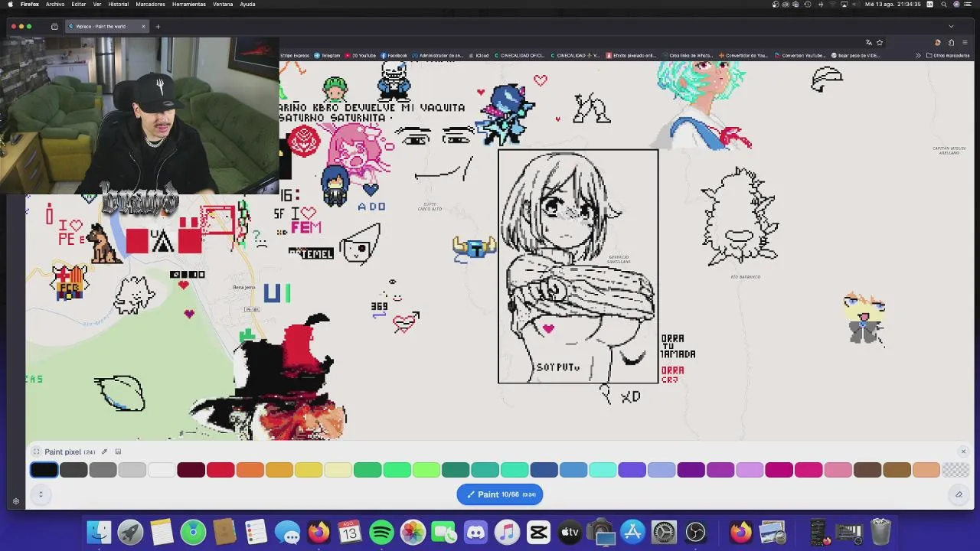Open App Store in the Dock

coord(632,532)
